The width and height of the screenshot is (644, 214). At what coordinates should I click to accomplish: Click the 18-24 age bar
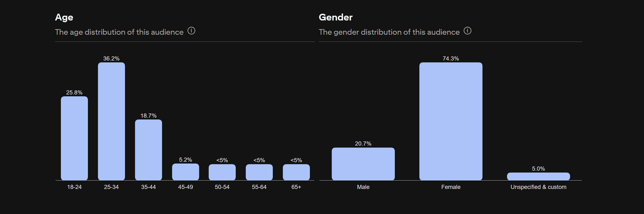74,138
